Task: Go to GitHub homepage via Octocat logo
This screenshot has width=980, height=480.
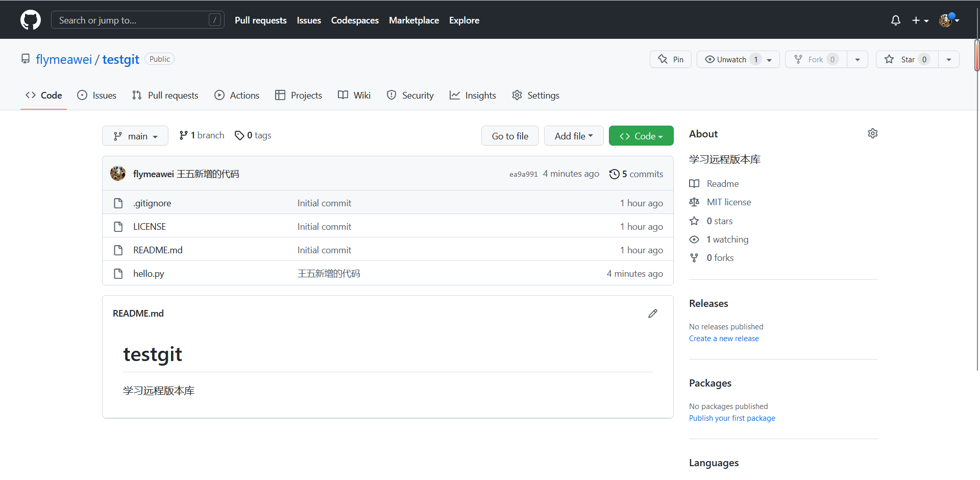Action: pyautogui.click(x=31, y=20)
